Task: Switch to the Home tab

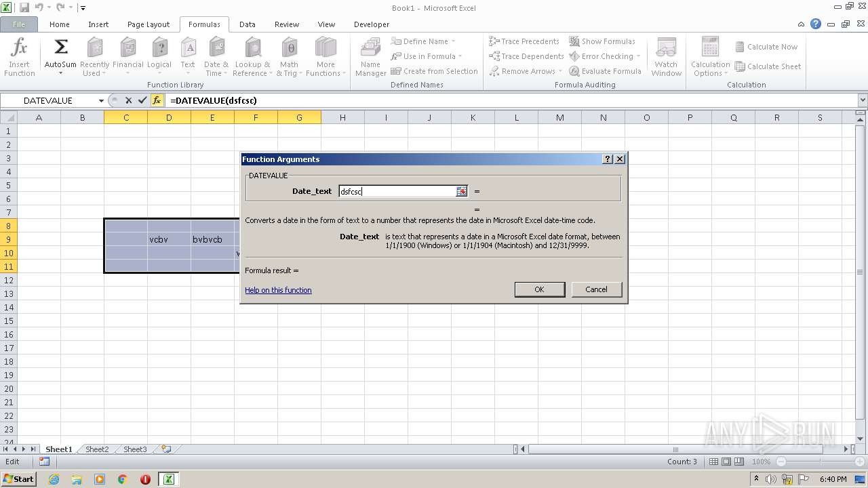Action: [x=60, y=24]
